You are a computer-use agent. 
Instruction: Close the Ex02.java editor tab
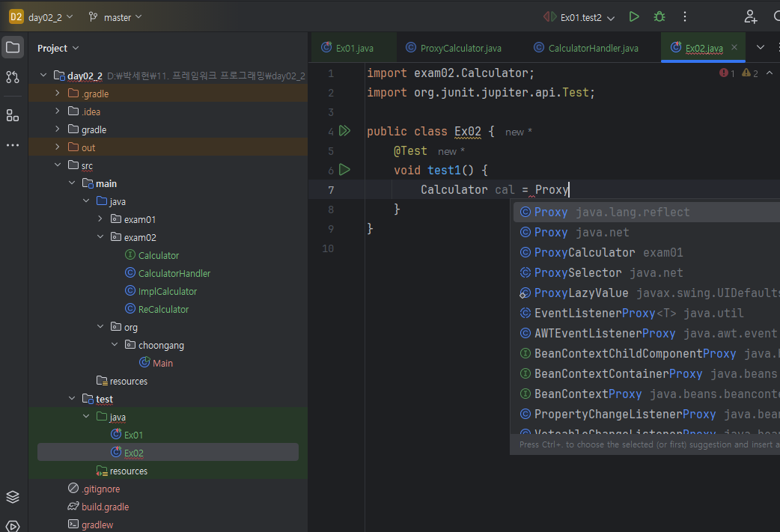point(734,47)
